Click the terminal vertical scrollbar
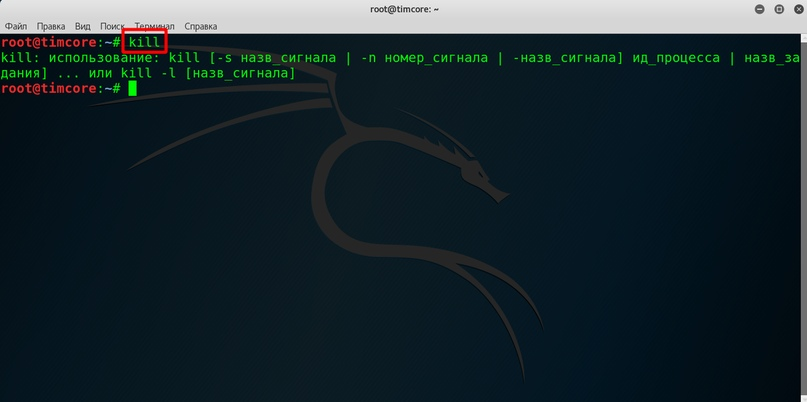The height and width of the screenshot is (402, 807). [804, 218]
